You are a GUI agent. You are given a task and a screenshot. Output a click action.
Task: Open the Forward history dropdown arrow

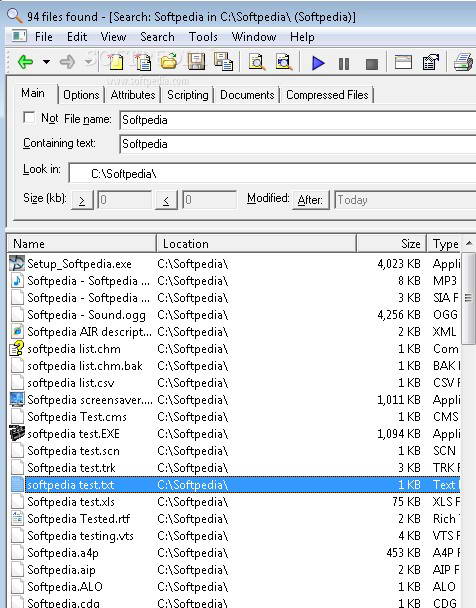(x=89, y=62)
